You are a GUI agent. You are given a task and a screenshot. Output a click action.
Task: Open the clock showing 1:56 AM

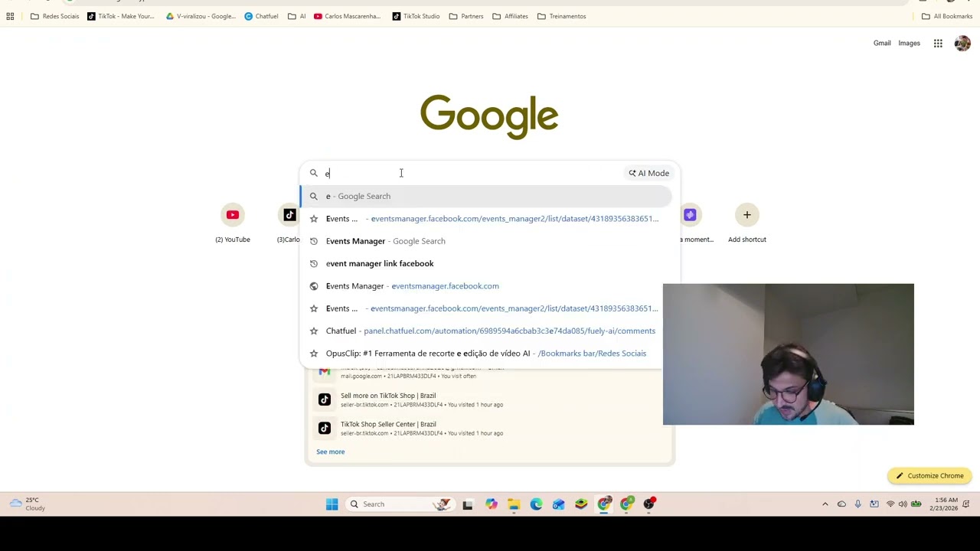click(946, 504)
